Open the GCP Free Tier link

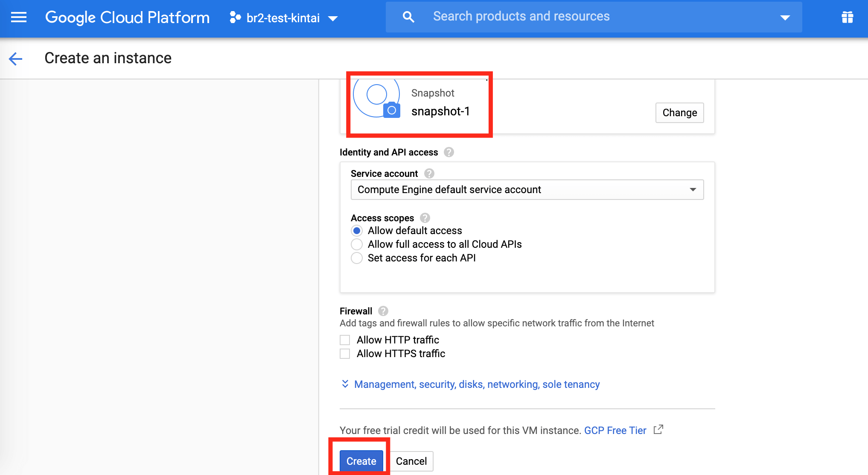[x=615, y=431]
